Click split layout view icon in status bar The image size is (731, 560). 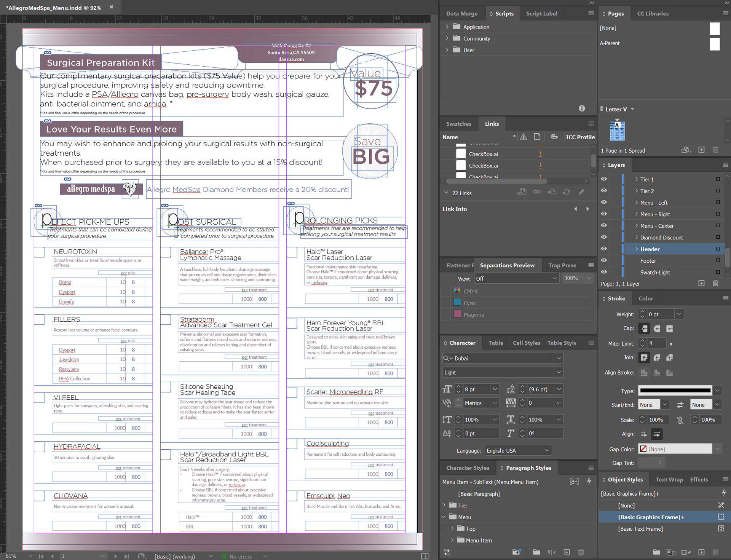(425, 556)
